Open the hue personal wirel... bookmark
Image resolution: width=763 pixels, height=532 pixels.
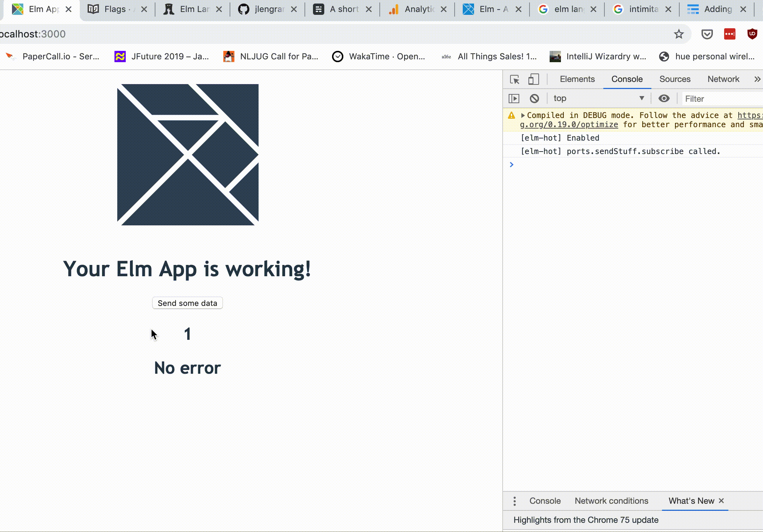706,57
